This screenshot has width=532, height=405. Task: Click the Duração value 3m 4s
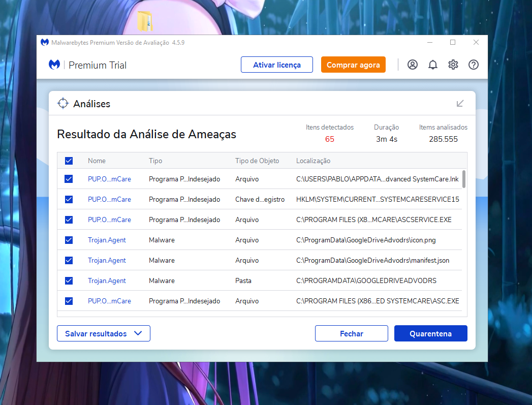coord(387,139)
